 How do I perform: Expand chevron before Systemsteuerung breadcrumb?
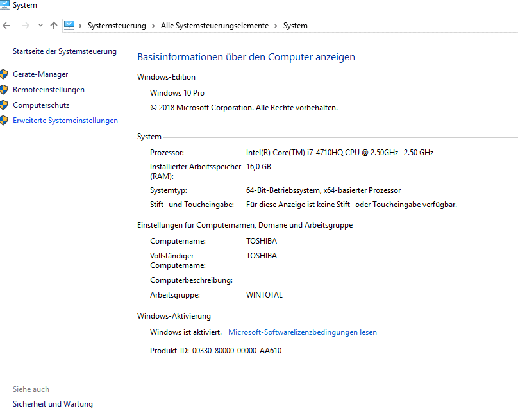click(80, 26)
